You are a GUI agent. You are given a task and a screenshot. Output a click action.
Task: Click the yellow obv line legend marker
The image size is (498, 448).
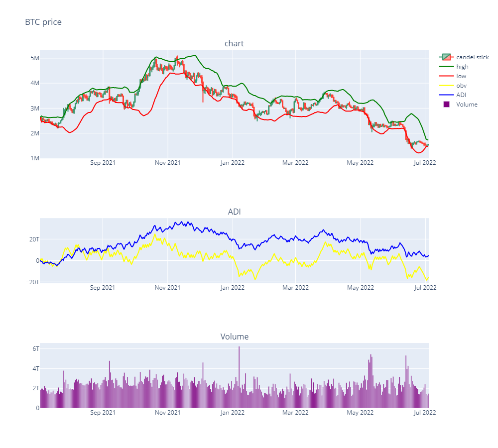446,86
